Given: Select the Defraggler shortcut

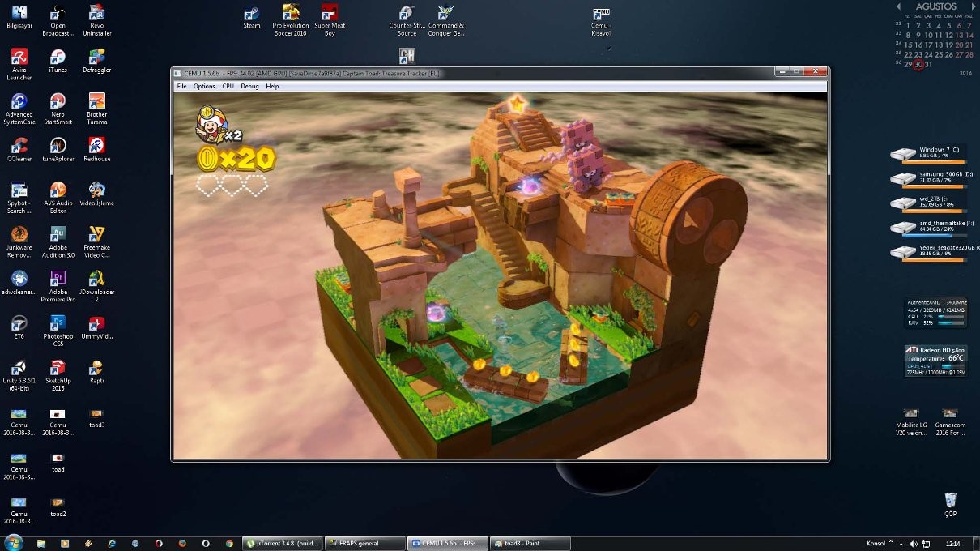Looking at the screenshot, I should [x=96, y=61].
